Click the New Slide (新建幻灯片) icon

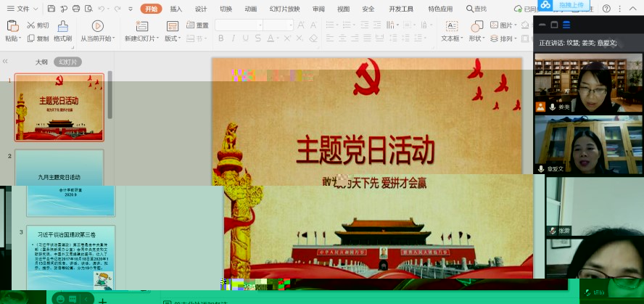[x=141, y=26]
